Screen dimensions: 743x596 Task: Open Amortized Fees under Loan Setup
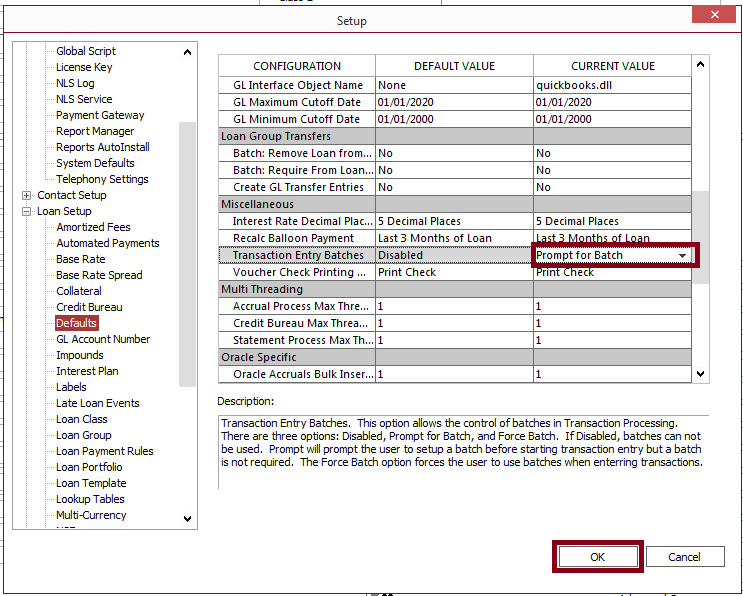point(93,227)
